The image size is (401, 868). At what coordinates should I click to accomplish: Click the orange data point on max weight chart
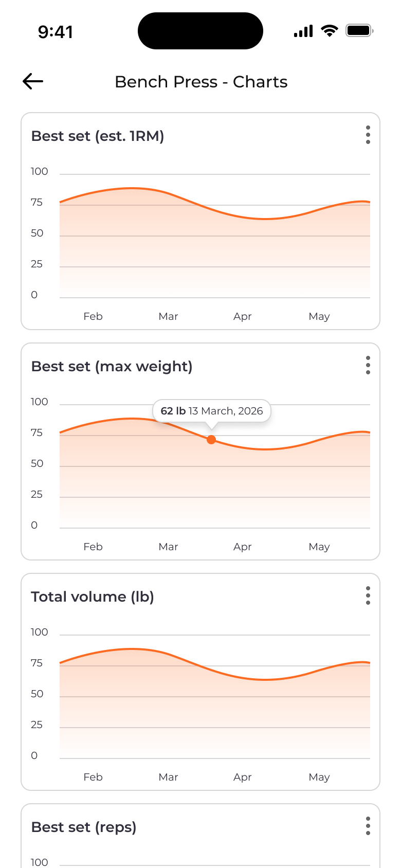point(211,440)
